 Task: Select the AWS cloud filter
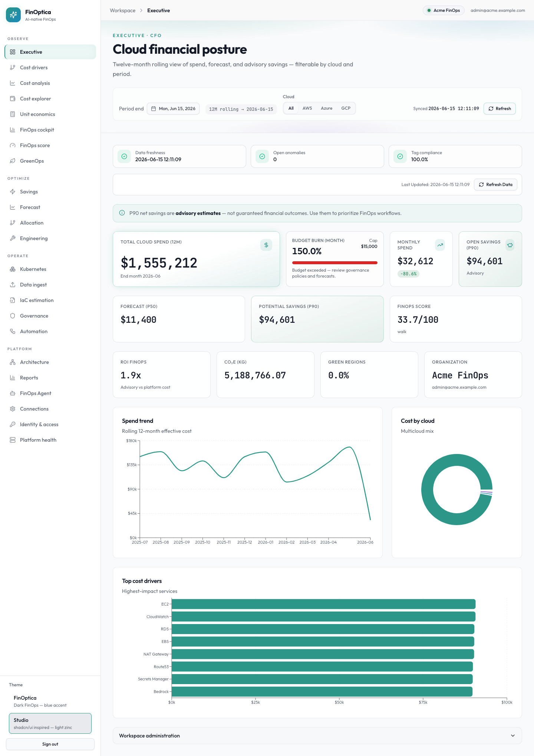307,108
